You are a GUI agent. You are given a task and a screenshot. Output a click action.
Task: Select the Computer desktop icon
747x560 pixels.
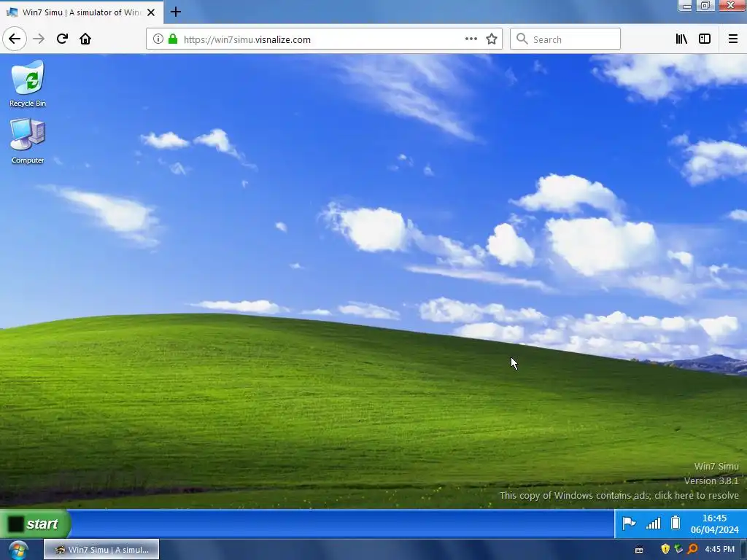[28, 141]
